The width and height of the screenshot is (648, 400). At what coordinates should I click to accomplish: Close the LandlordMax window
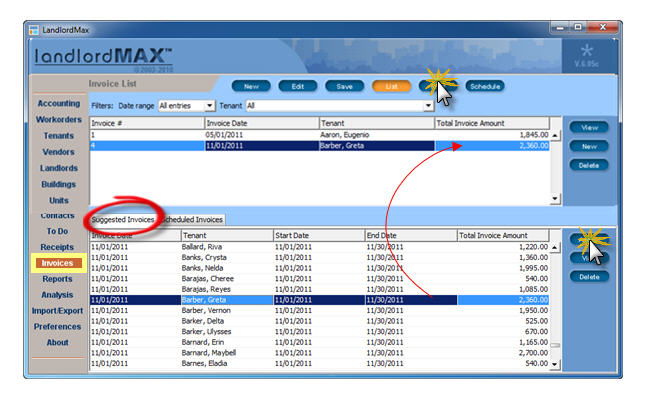603,28
